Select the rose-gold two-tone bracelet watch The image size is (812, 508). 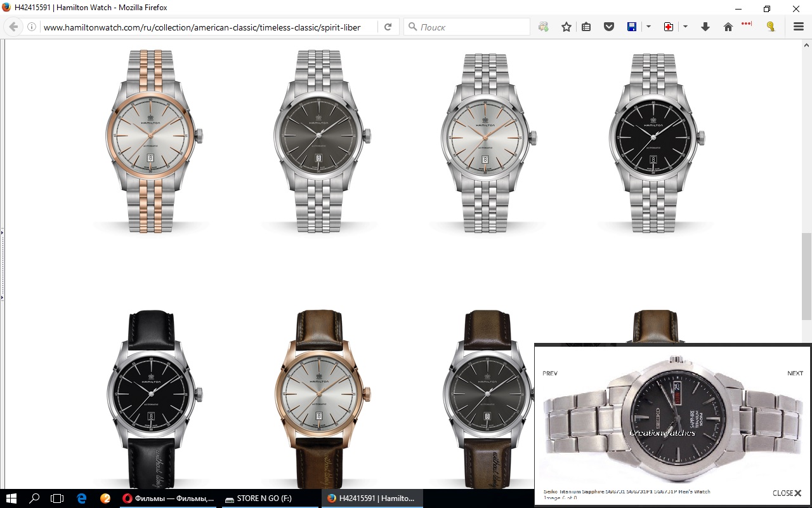tap(151, 140)
